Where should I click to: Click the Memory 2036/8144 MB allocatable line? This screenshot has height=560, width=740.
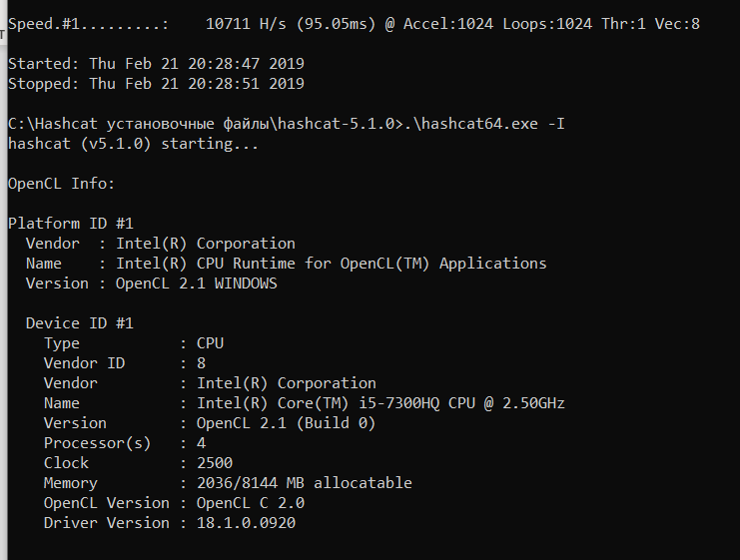228,483
